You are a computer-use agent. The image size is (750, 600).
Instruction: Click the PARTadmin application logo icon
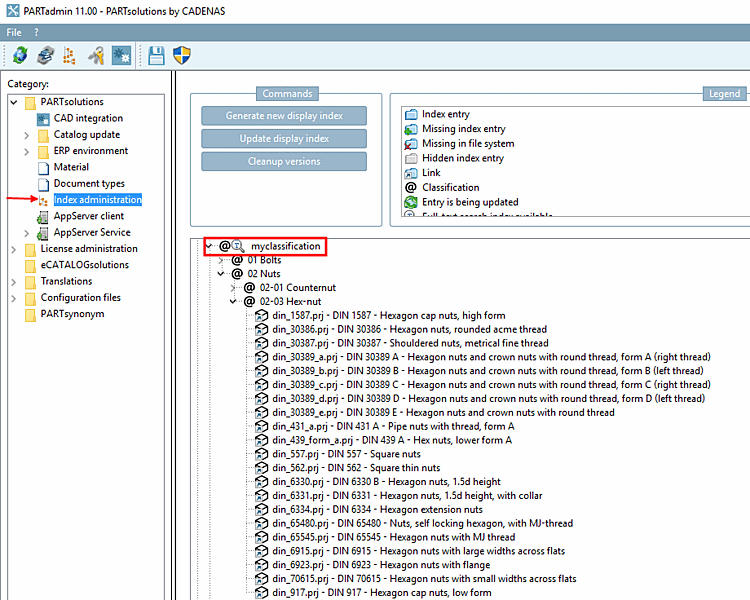13,11
